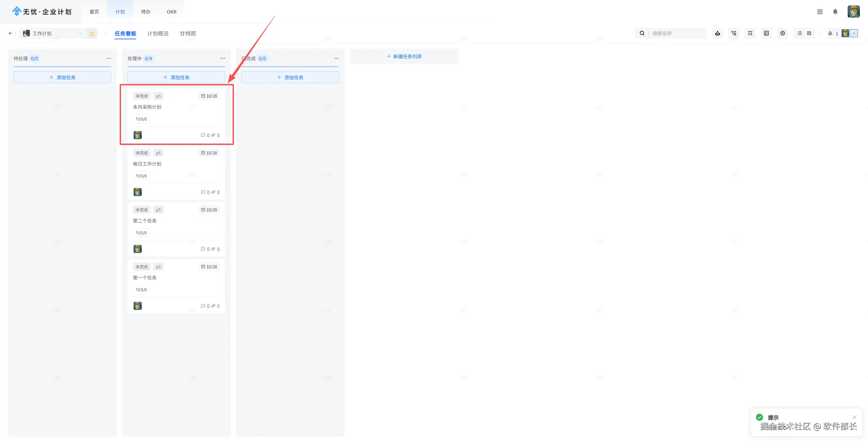Viewport: 868px width, 442px height.
Task: Click 添加任务 in the 待处理 column
Action: click(x=62, y=77)
